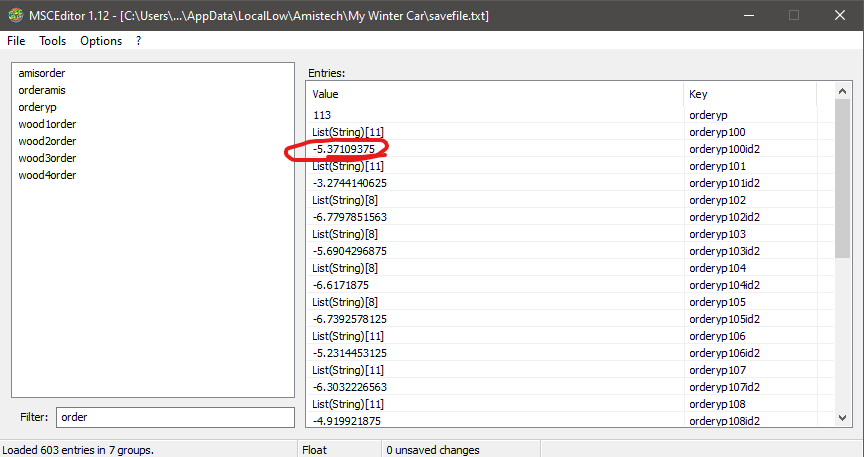This screenshot has width=864, height=457.
Task: Select the circled -5.37109375 value entry
Action: click(x=344, y=149)
